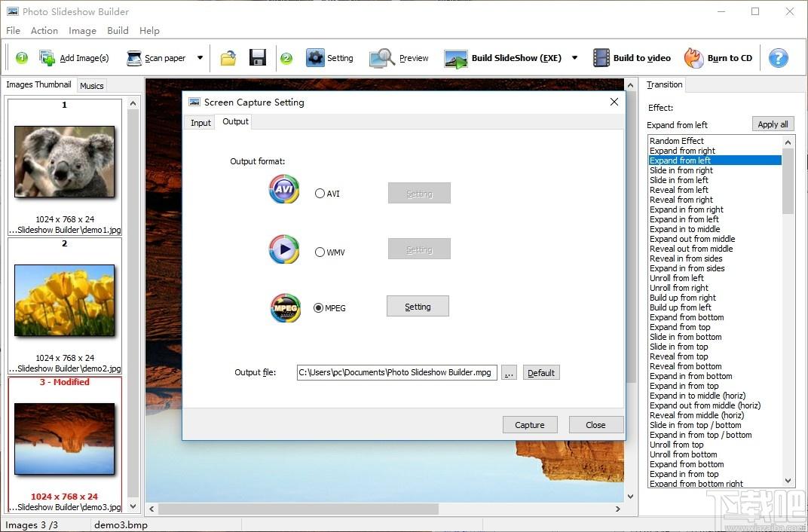The width and height of the screenshot is (808, 532).
Task: Open the Action menu
Action: pyautogui.click(x=44, y=30)
